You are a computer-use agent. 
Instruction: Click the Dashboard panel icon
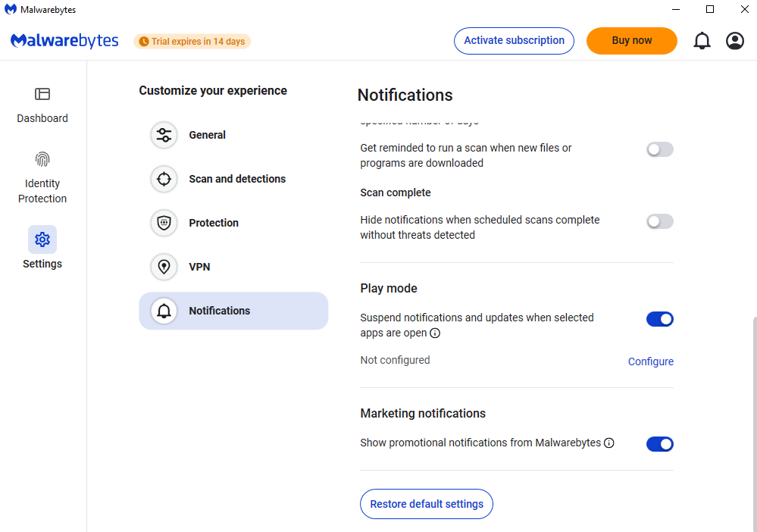[42, 94]
